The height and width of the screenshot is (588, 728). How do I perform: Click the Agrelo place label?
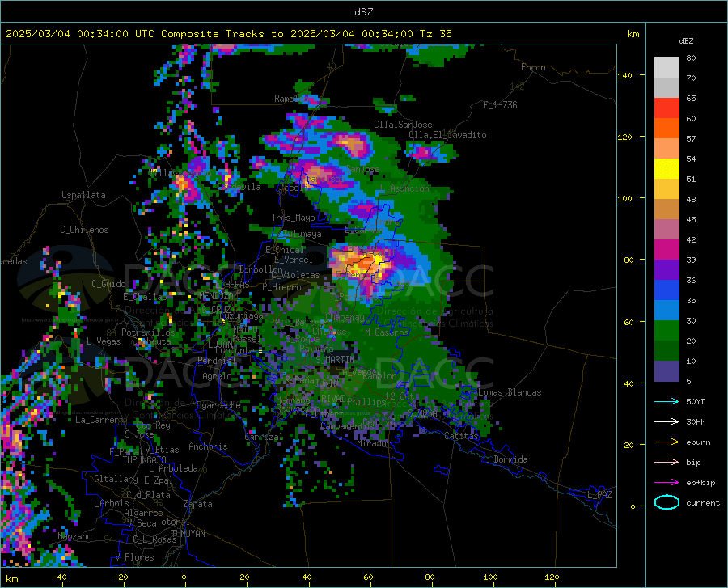click(x=217, y=376)
